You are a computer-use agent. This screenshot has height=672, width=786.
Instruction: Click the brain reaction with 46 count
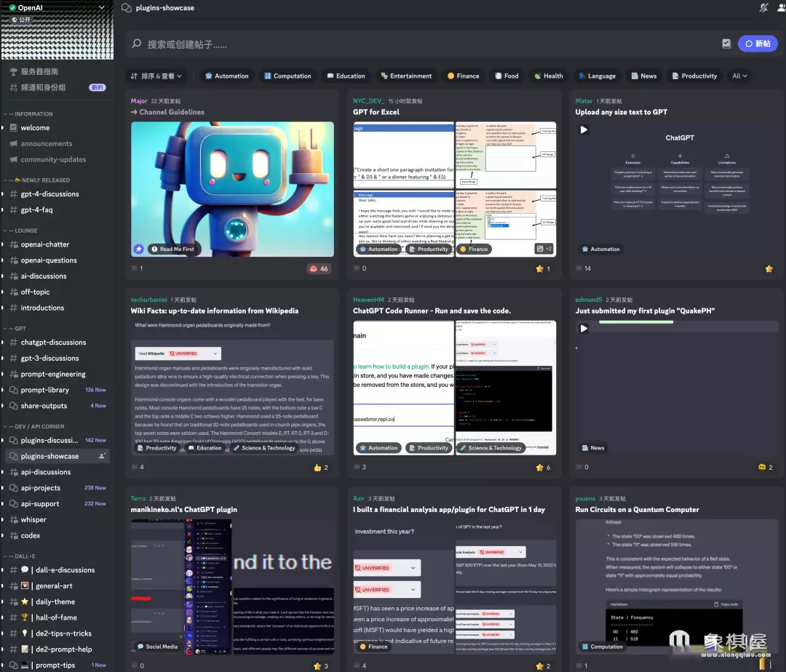click(319, 268)
